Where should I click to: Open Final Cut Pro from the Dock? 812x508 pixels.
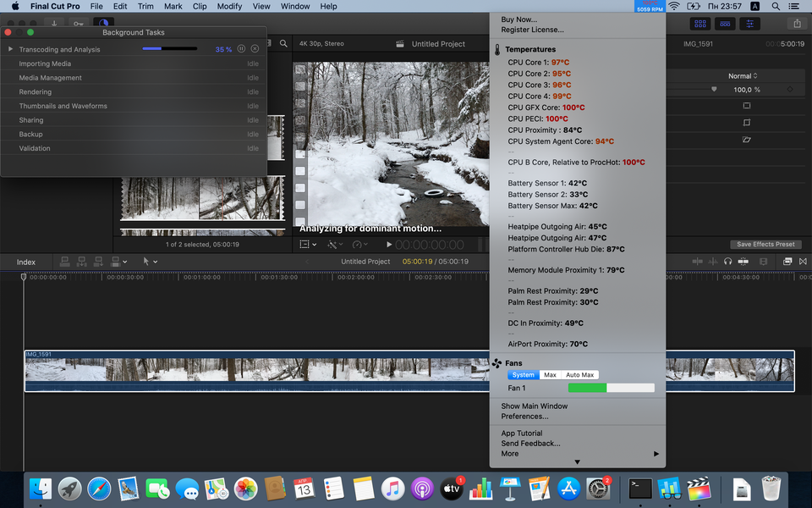[x=699, y=489]
